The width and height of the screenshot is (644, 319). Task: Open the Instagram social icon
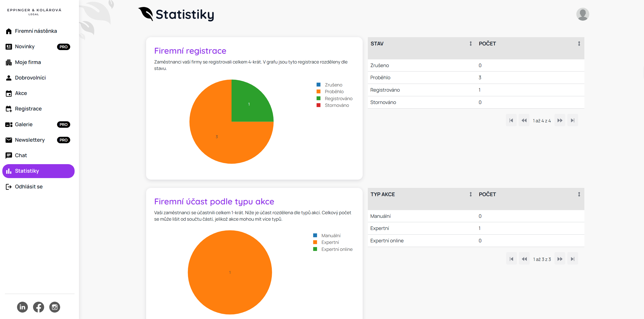[55, 307]
